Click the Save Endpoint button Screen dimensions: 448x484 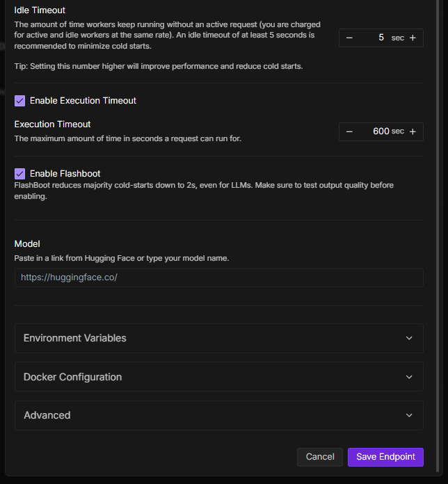point(385,457)
